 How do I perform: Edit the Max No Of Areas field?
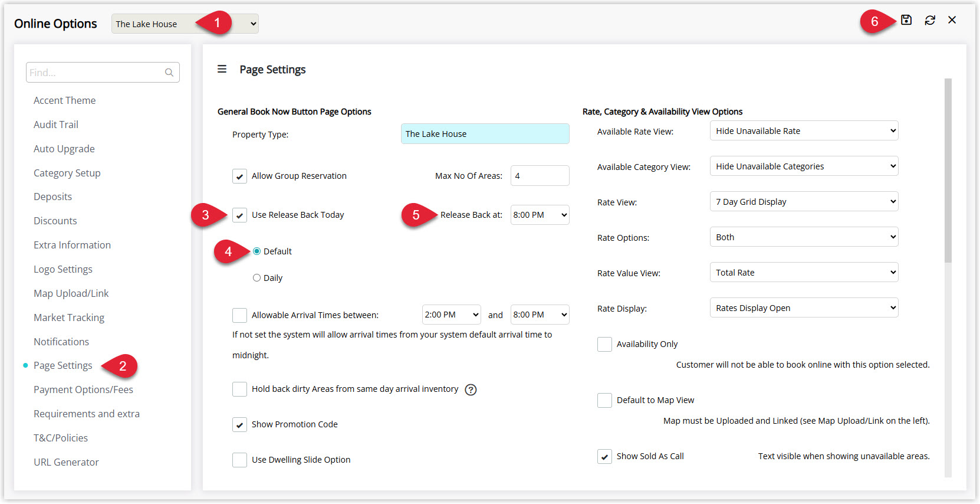point(540,176)
